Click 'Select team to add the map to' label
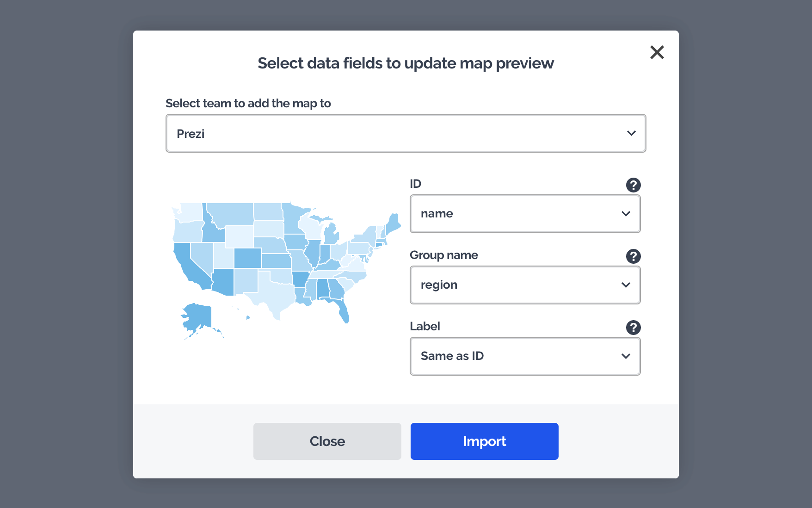 tap(248, 103)
